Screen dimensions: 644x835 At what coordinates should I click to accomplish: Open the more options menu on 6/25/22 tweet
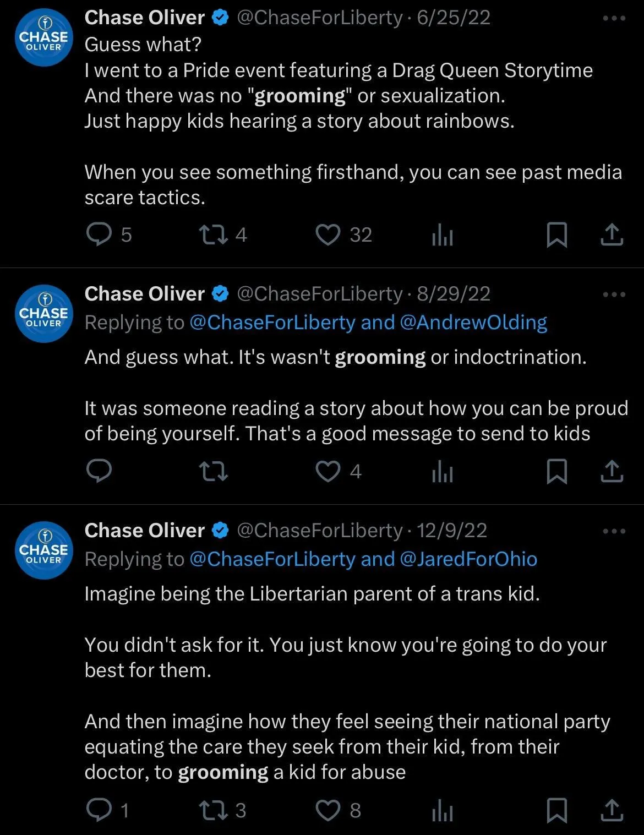(614, 18)
